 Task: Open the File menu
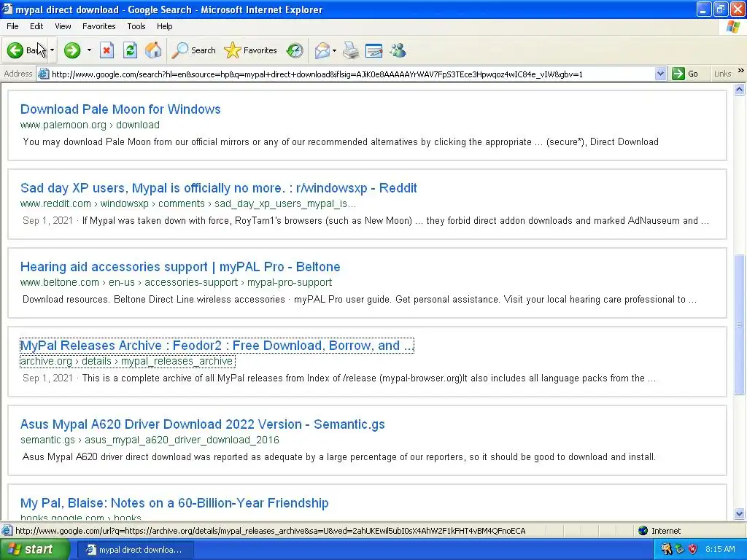12,26
